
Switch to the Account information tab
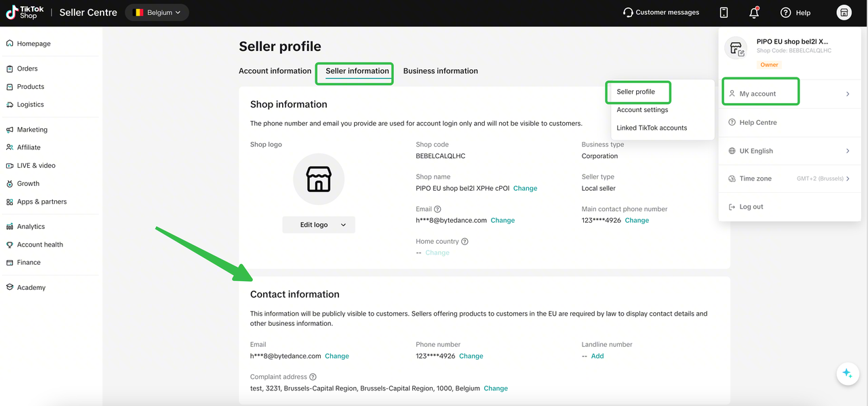(275, 71)
